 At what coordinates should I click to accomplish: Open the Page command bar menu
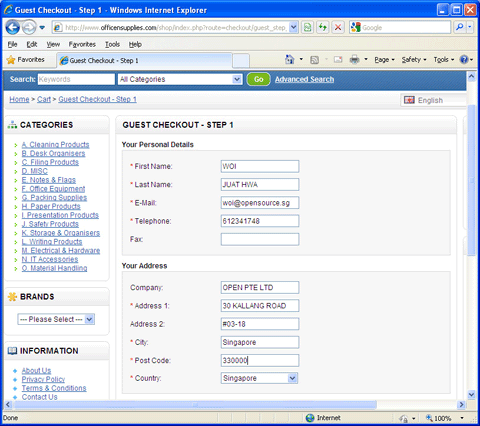tap(384, 60)
